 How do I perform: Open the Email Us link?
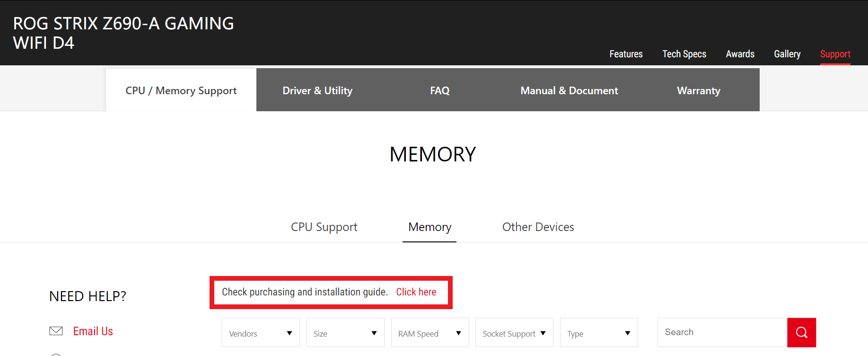point(93,331)
